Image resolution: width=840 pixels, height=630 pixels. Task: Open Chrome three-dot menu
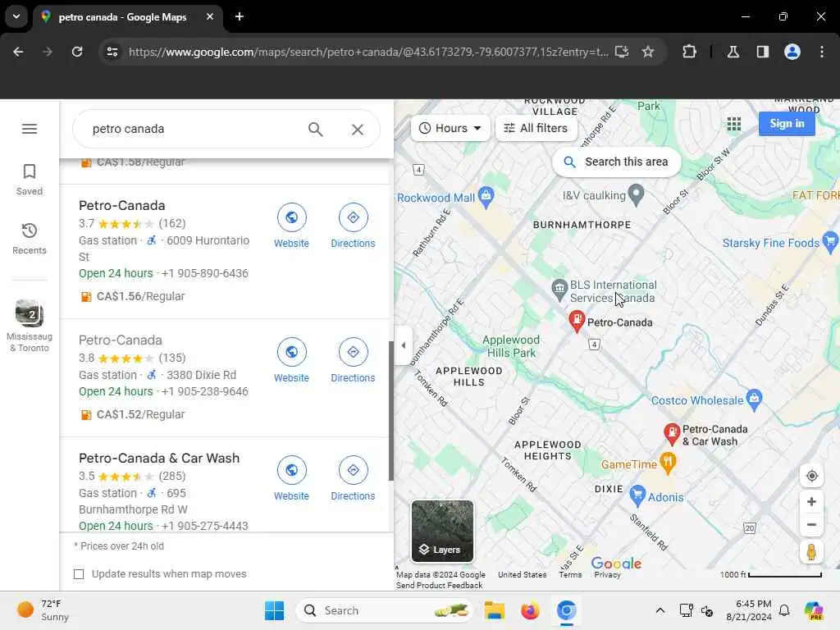pos(822,52)
